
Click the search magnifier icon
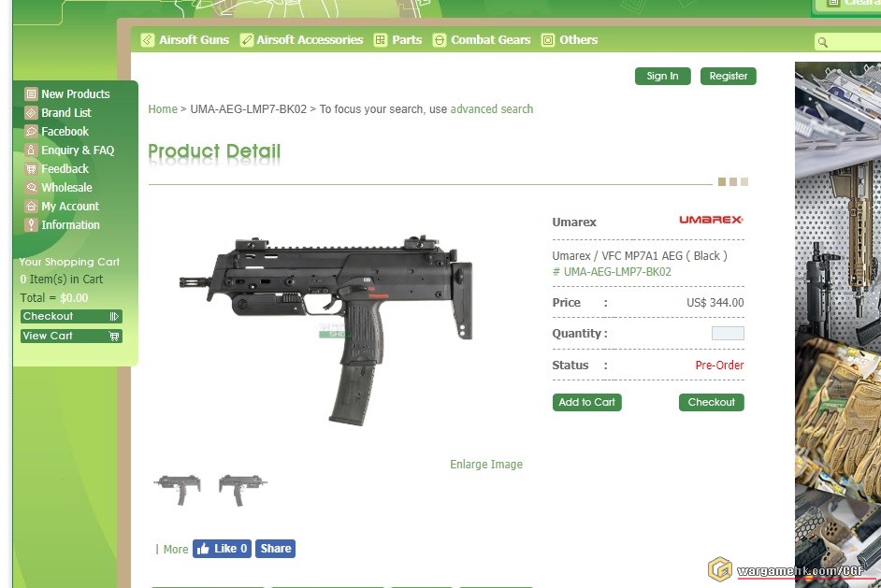pyautogui.click(x=823, y=42)
